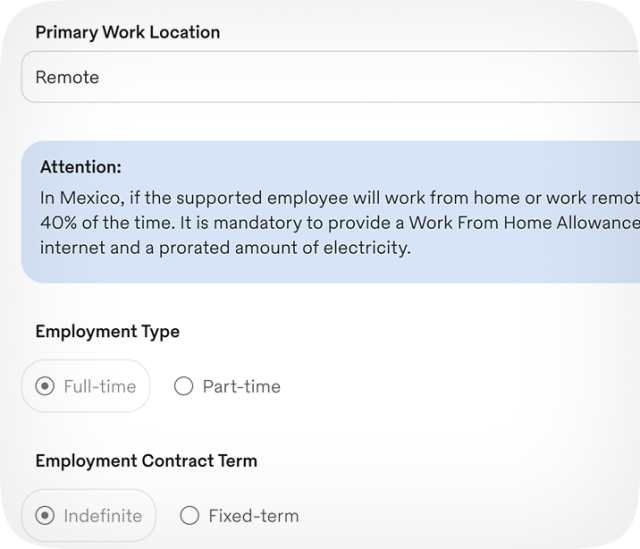Click the Primary Work Location label
Screen dimensions: 640x549
[127, 32]
